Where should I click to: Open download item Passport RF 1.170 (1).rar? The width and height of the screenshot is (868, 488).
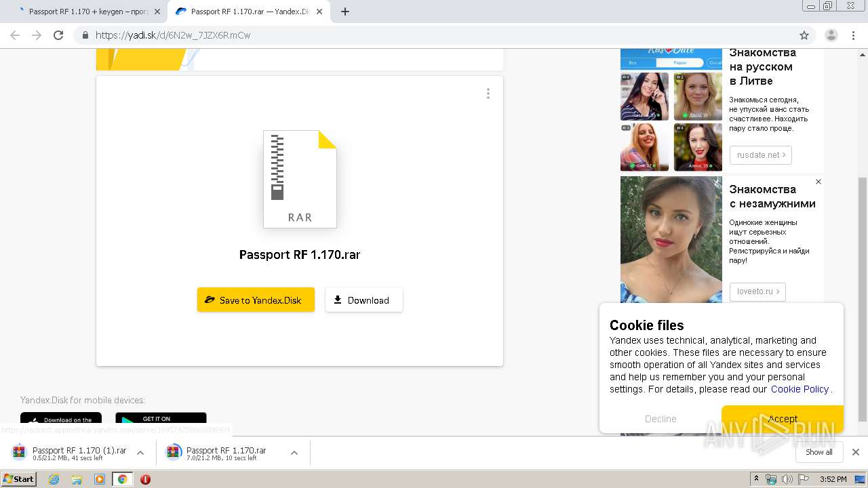[71, 453]
